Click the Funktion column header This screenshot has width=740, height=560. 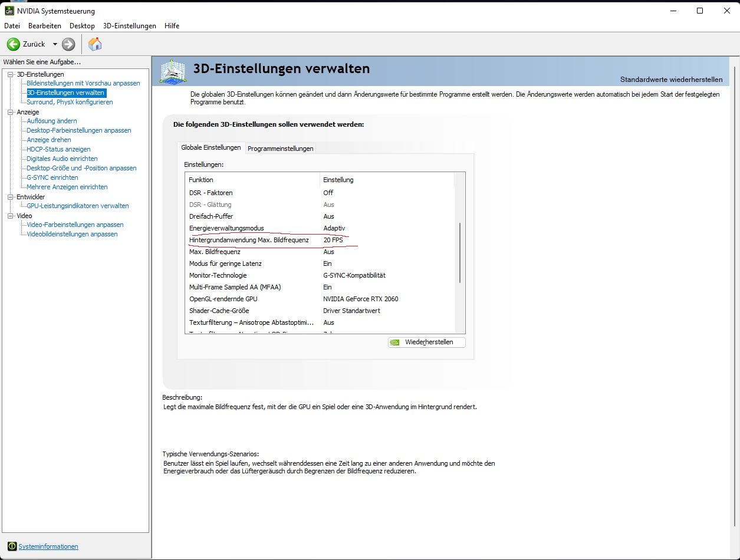point(252,180)
